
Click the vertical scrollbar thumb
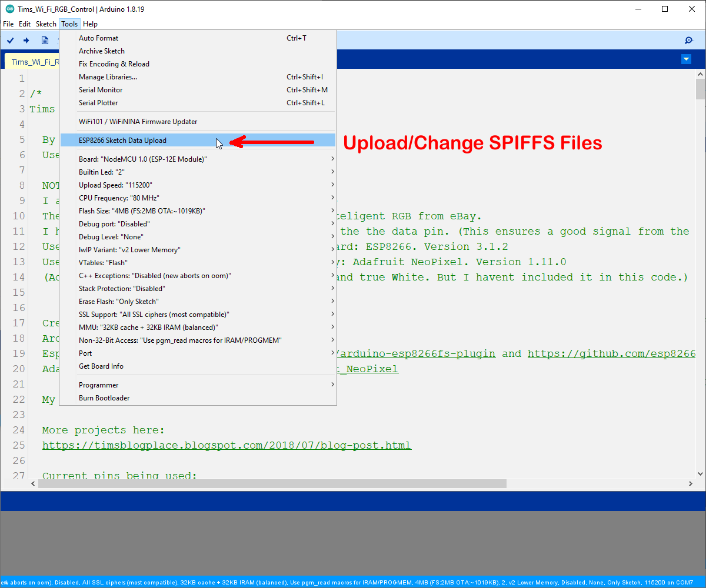pos(700,89)
